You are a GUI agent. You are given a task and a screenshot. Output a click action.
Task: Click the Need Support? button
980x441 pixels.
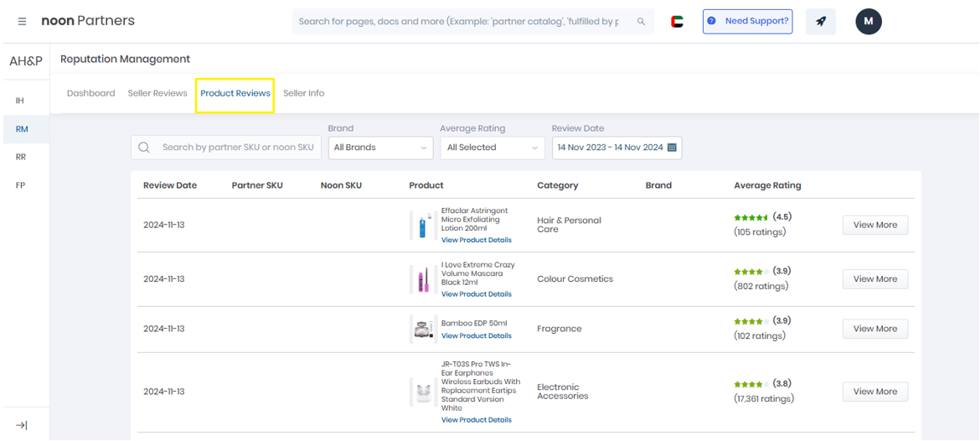[x=747, y=21]
